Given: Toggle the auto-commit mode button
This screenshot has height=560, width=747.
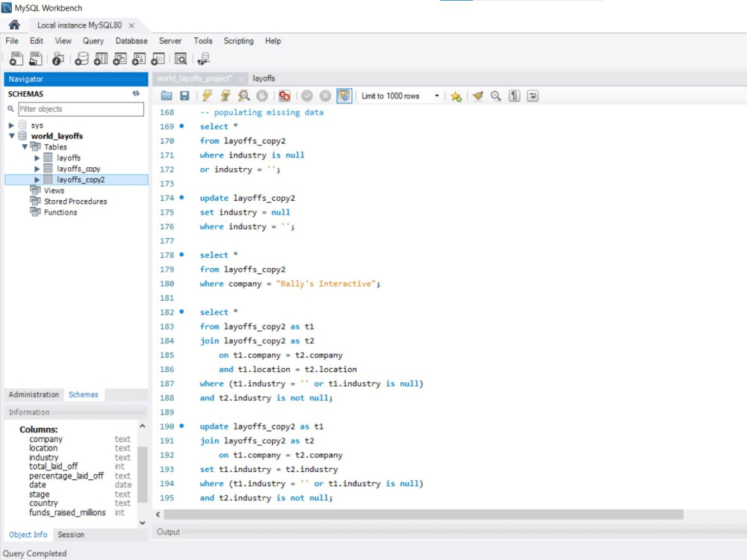Looking at the screenshot, I should tap(344, 96).
